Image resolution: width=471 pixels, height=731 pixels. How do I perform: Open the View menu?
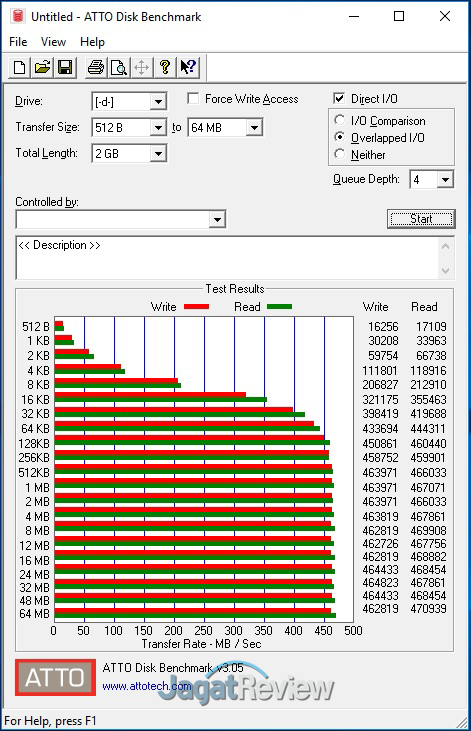click(x=53, y=42)
